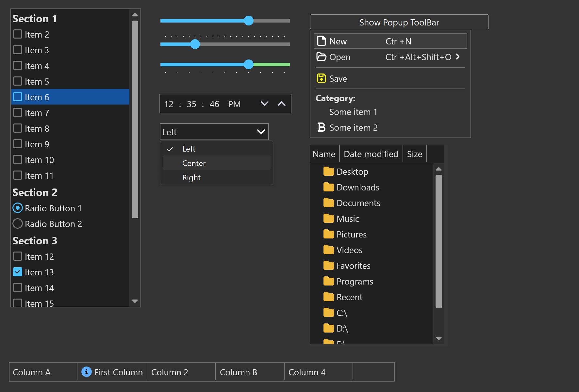Open the Left alignment combo box

214,132
